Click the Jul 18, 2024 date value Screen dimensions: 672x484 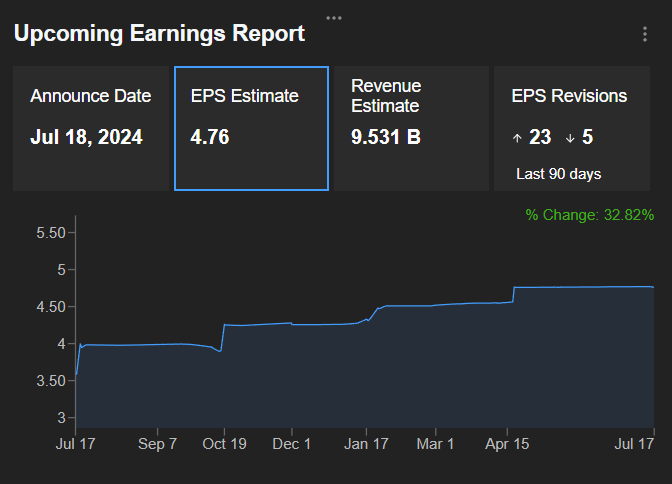click(x=86, y=137)
